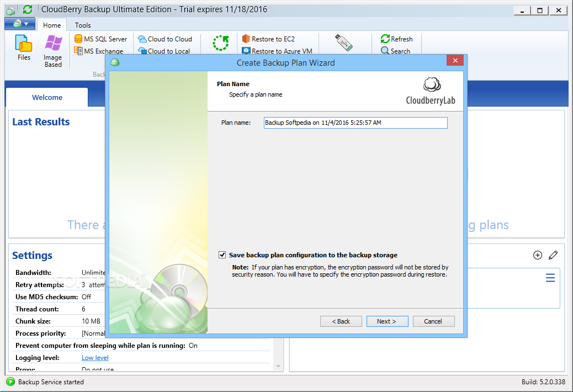Open the Low level logging link
573x392 pixels.
95,358
